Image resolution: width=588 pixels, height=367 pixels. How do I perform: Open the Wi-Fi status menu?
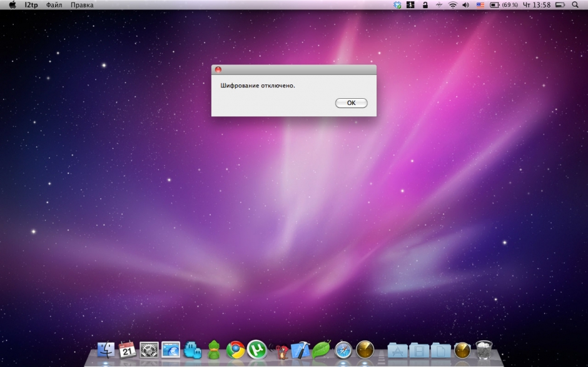coord(453,5)
